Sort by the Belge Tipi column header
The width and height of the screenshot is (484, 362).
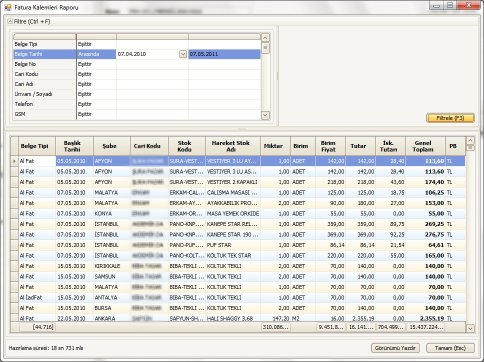point(37,146)
